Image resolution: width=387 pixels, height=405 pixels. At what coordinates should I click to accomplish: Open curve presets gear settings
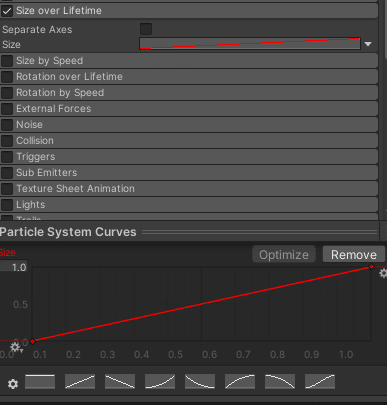[13, 384]
